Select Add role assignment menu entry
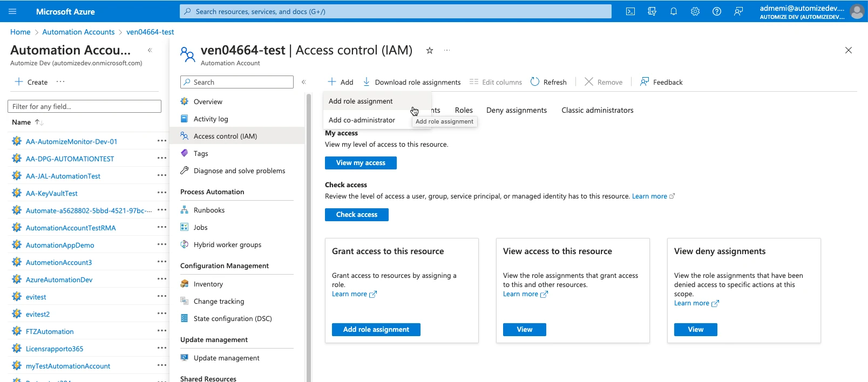The image size is (868, 382). tap(361, 101)
